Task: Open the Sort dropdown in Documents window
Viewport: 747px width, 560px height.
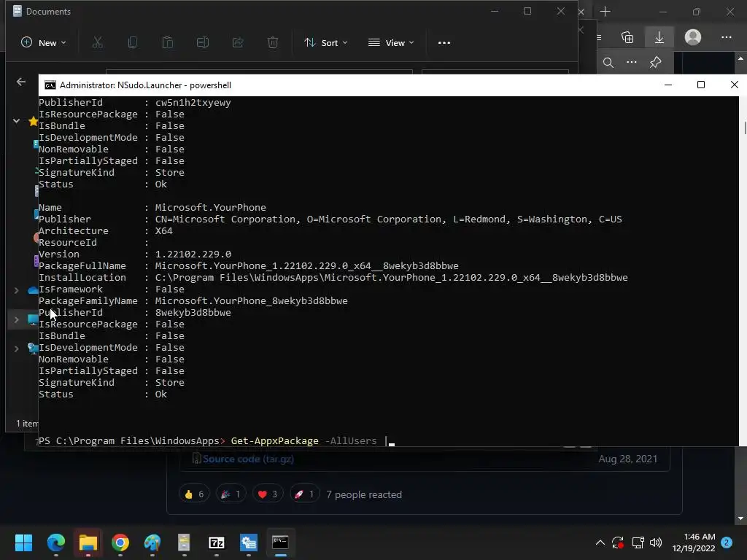Action: (326, 42)
